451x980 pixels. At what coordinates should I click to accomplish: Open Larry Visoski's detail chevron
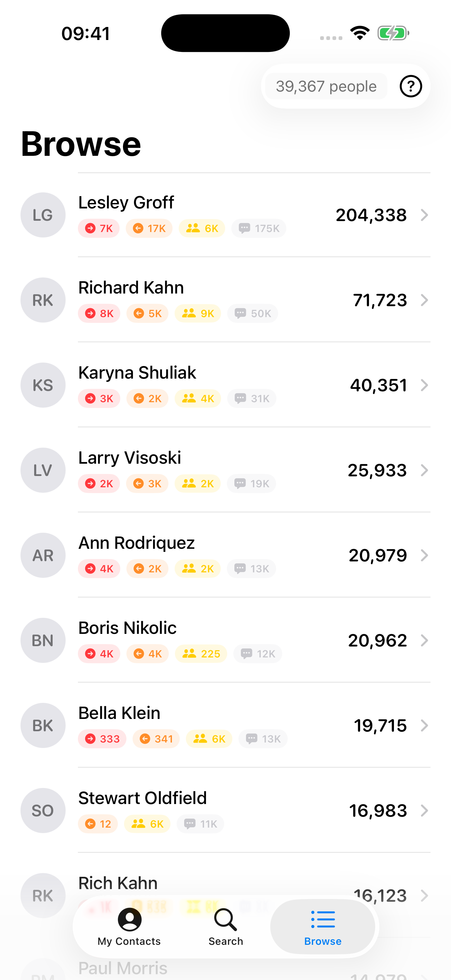(424, 471)
